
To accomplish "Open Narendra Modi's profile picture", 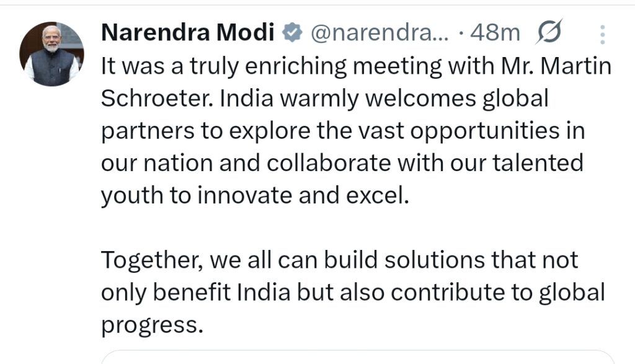I will 51,55.
